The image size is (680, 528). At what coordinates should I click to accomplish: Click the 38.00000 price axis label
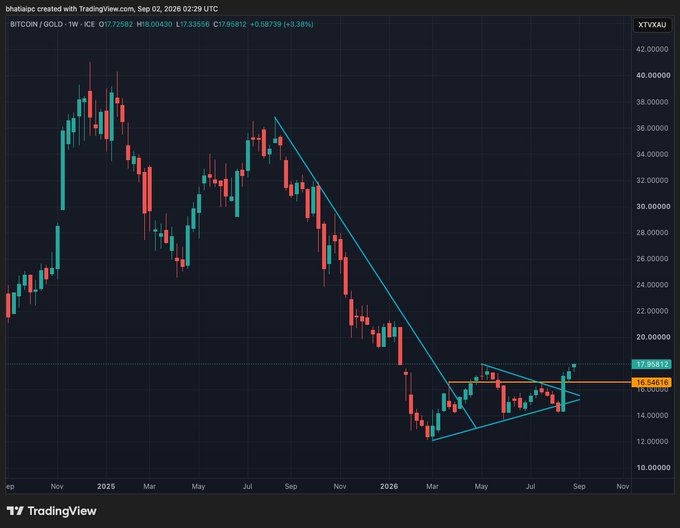tap(652, 102)
